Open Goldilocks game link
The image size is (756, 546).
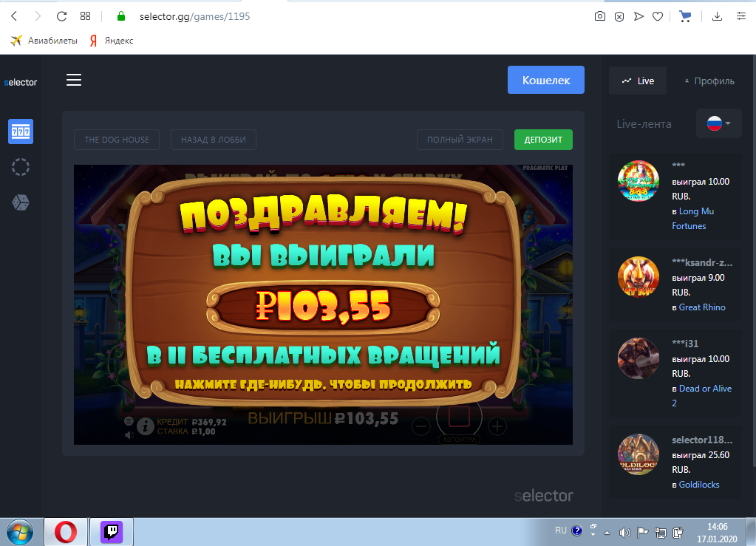tap(699, 485)
